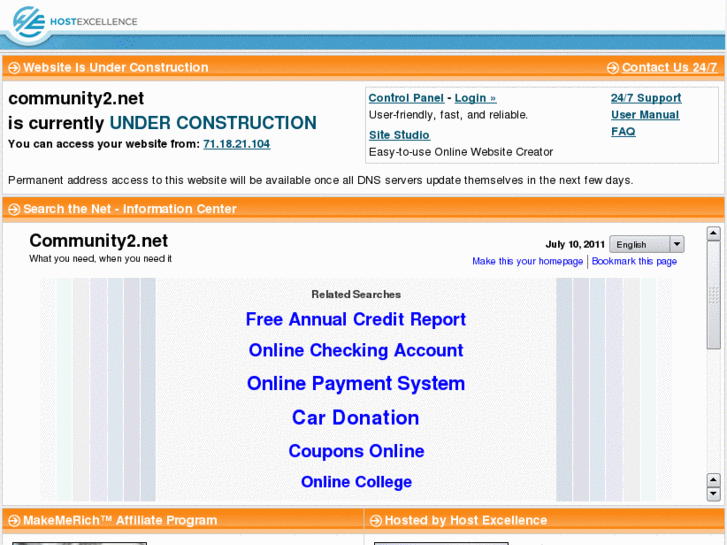Click the search frame scrollbar thumb
Viewport: 727px width, 545px height.
pos(713,295)
